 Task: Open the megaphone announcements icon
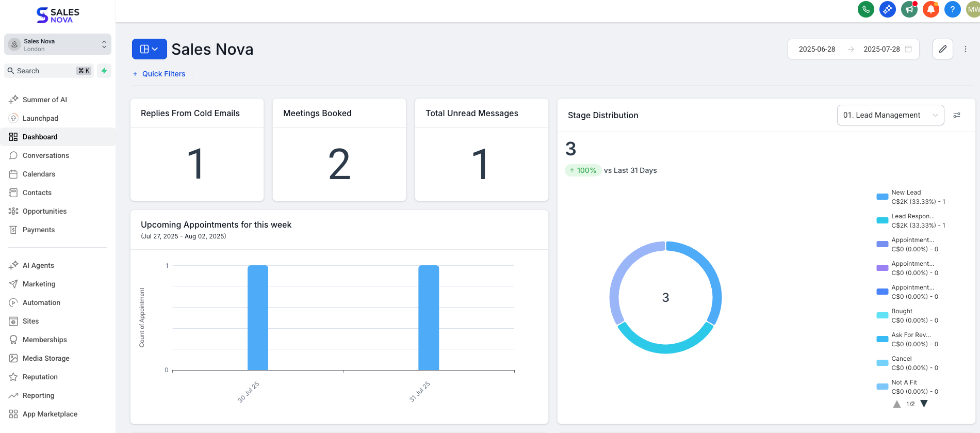[909, 9]
